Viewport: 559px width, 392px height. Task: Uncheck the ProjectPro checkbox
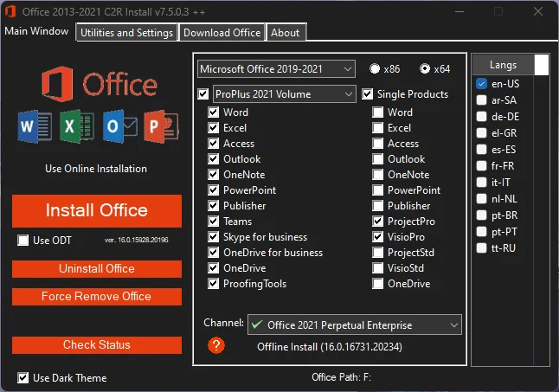(378, 222)
